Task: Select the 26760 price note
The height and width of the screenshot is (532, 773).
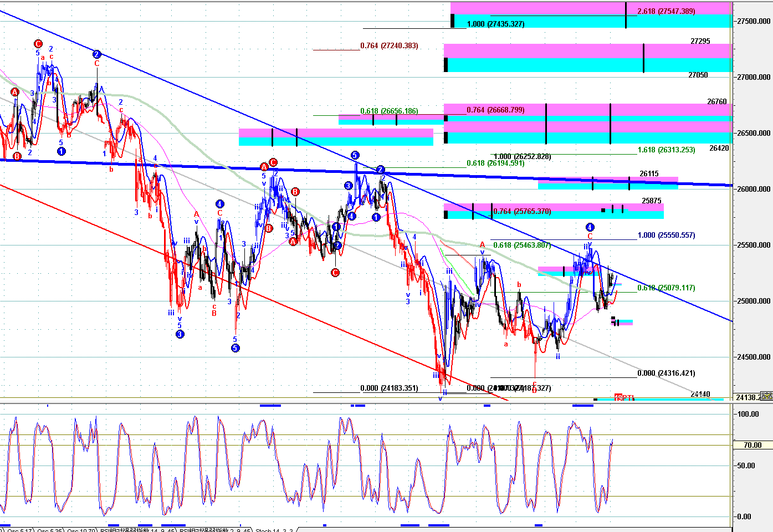Action: click(x=717, y=101)
